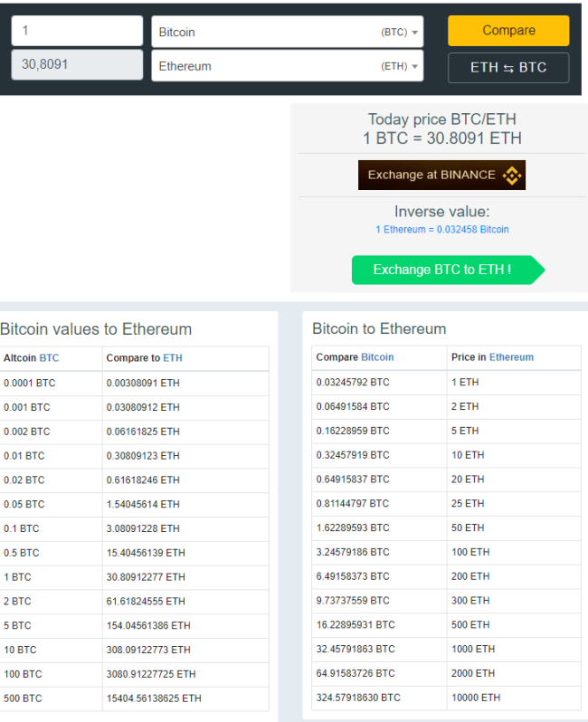Select the 61.61824555 ETH value
The height and width of the screenshot is (722, 588).
[x=146, y=602]
